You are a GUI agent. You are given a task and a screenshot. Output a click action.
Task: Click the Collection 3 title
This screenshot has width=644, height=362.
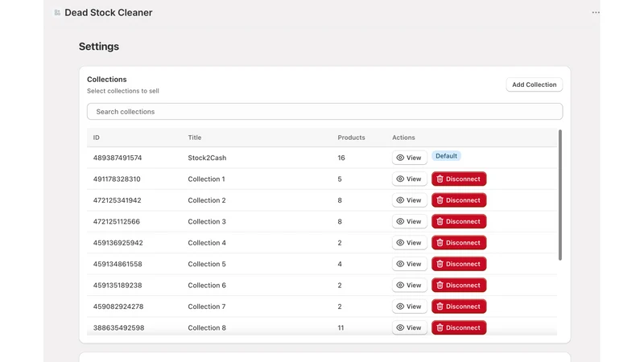[207, 222]
